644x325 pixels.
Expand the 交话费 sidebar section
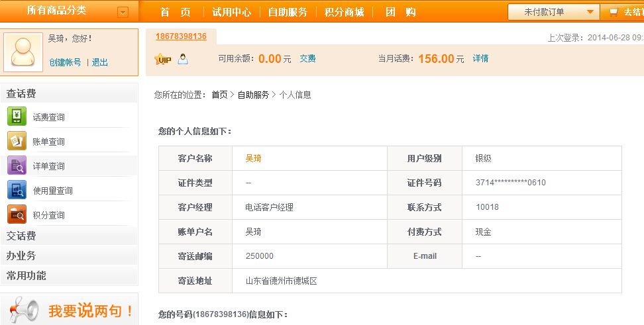21,236
